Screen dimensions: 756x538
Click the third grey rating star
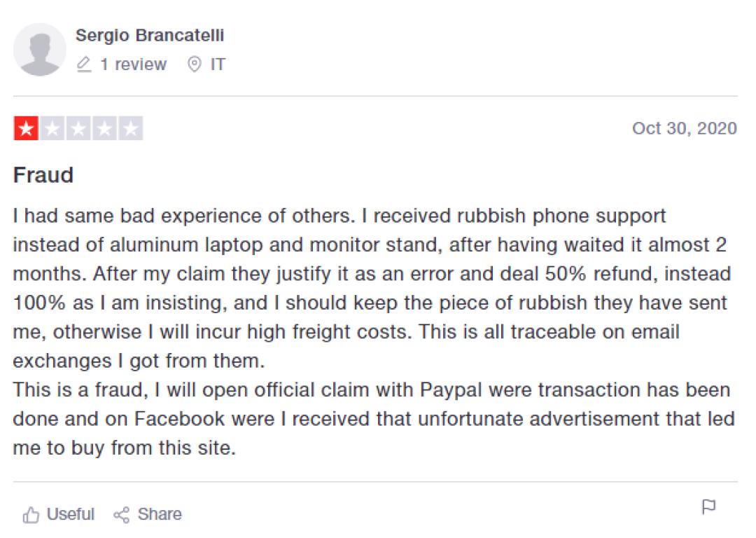(x=78, y=129)
